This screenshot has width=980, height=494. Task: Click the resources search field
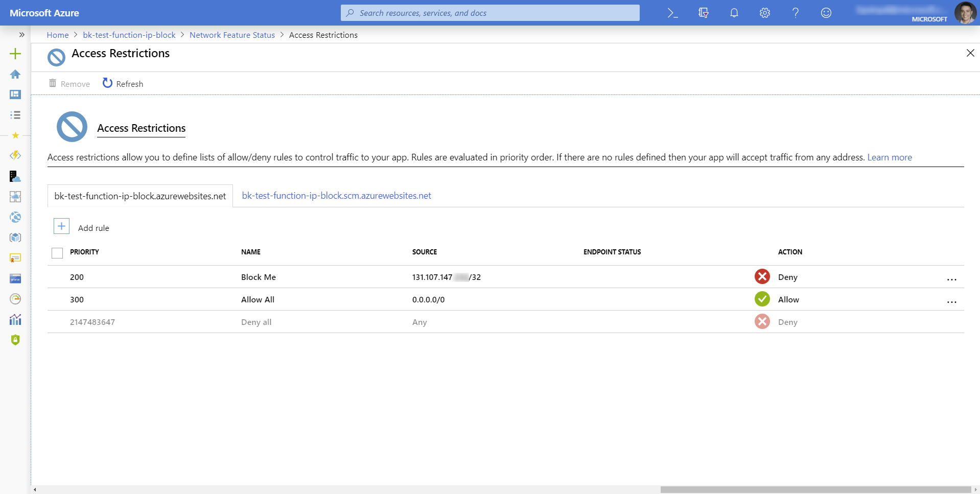(x=489, y=13)
